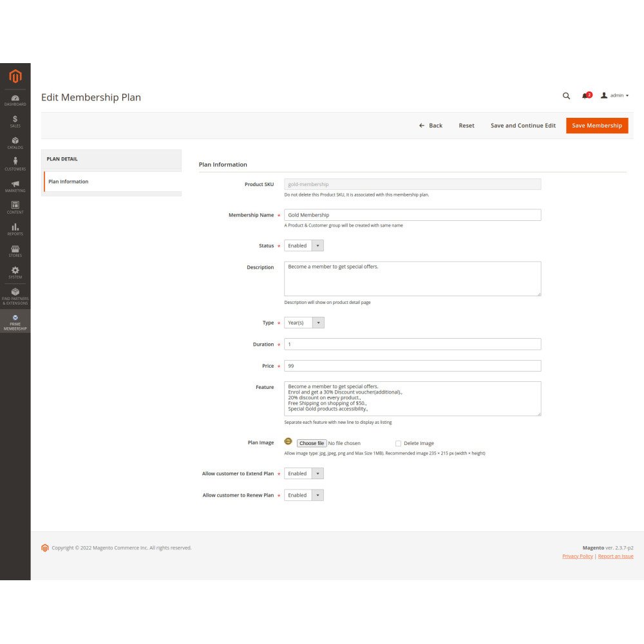Click the admin user avatar icon

[x=604, y=95]
